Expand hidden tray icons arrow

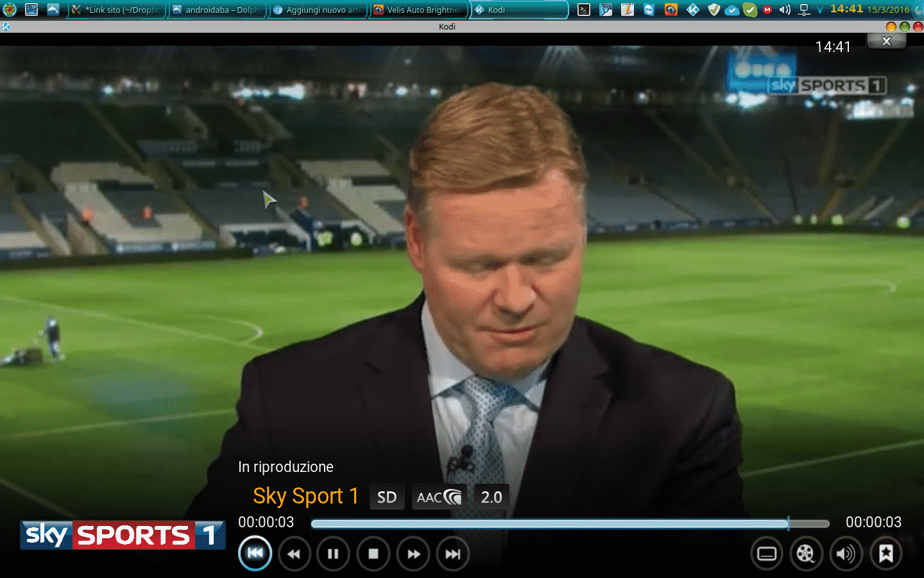coord(820,10)
